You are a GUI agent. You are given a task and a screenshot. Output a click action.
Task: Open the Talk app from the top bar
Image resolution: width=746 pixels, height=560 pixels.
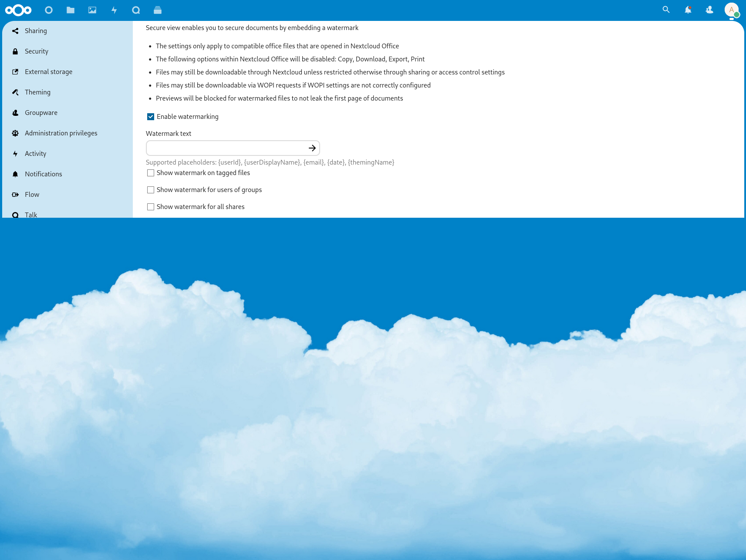coord(136,10)
